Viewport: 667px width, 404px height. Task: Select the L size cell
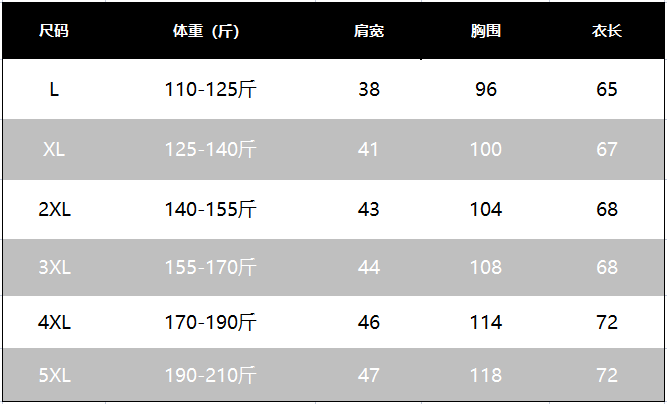[x=54, y=90]
